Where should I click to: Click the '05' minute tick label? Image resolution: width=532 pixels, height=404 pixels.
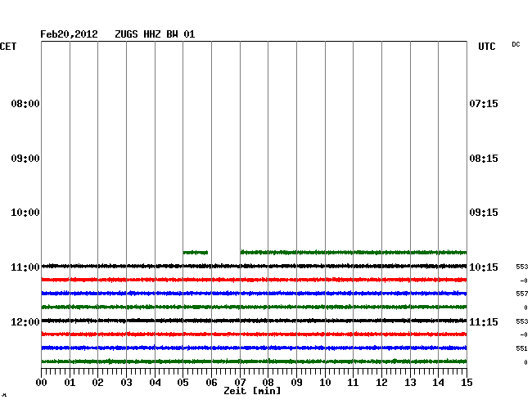[x=183, y=383]
